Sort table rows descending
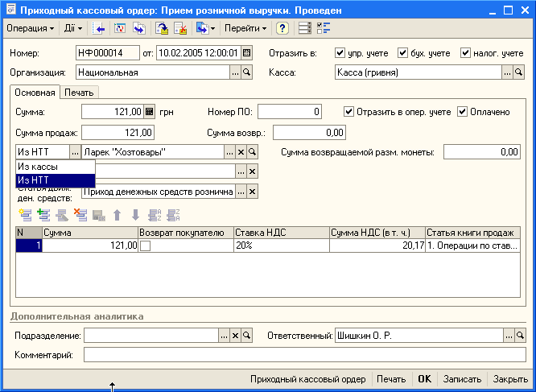Viewport: 536px width, 392px height. pos(173,215)
